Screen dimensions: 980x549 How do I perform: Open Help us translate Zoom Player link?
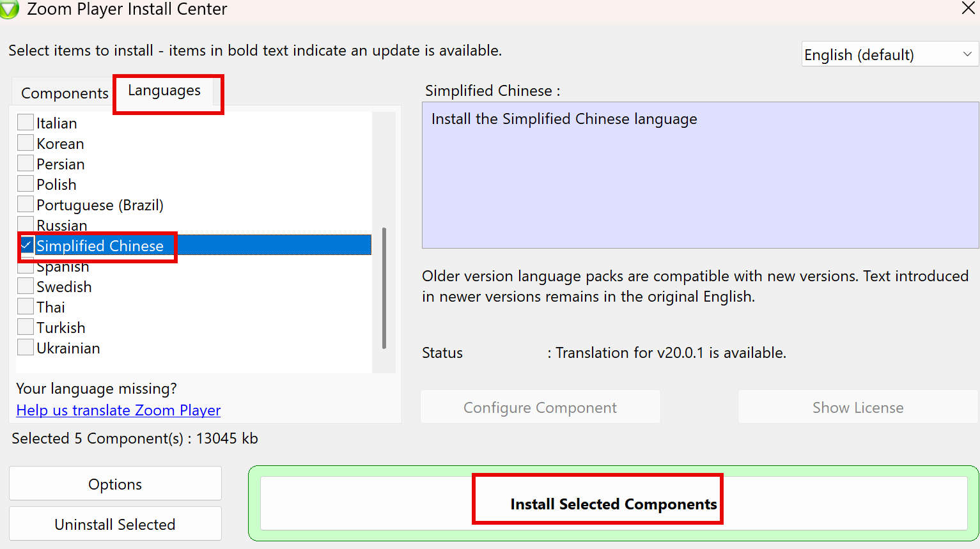118,410
